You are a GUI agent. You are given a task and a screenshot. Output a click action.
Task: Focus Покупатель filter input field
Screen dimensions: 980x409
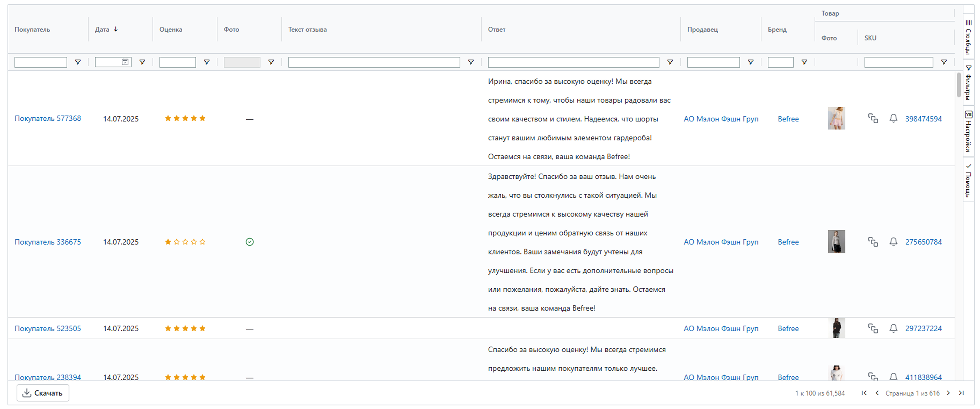(41, 62)
